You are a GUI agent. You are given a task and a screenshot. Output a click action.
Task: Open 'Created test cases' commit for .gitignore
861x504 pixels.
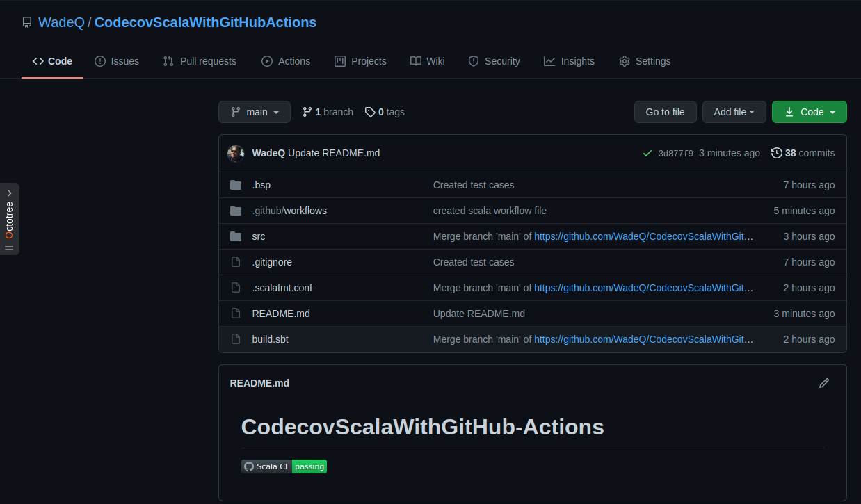click(474, 262)
